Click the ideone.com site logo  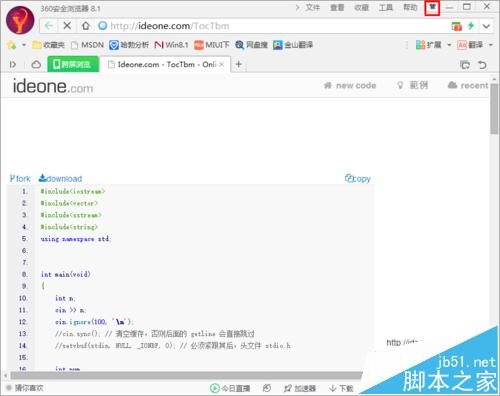53,86
